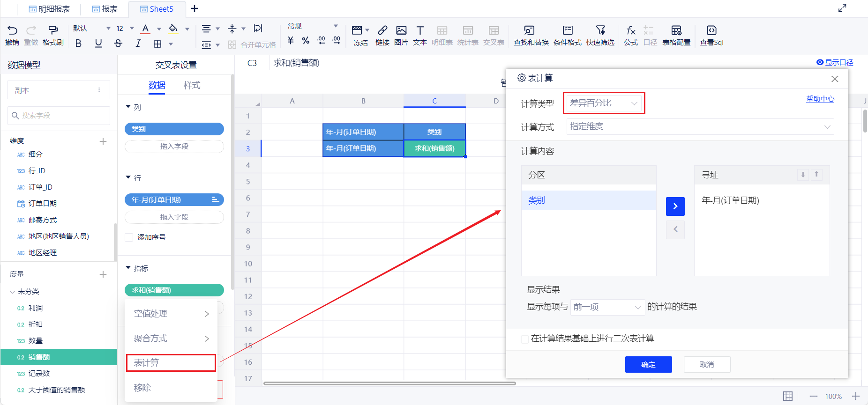Click the Freeze panes (冻结) icon

357,31
